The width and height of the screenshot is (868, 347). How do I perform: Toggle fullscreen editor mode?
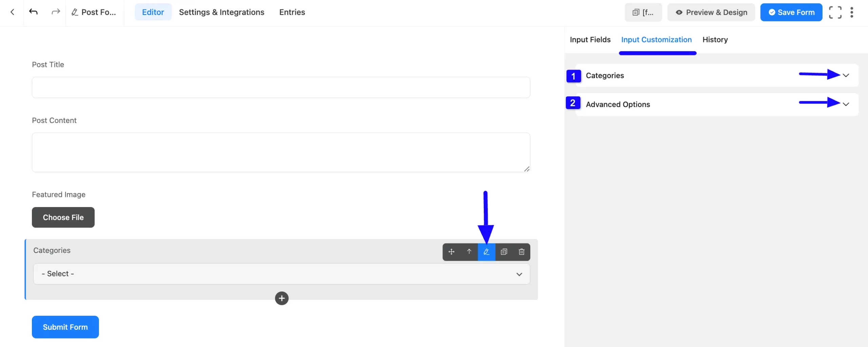pos(835,12)
